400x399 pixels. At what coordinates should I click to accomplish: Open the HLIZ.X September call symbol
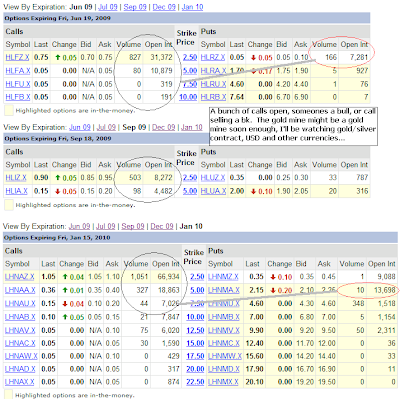[16, 178]
